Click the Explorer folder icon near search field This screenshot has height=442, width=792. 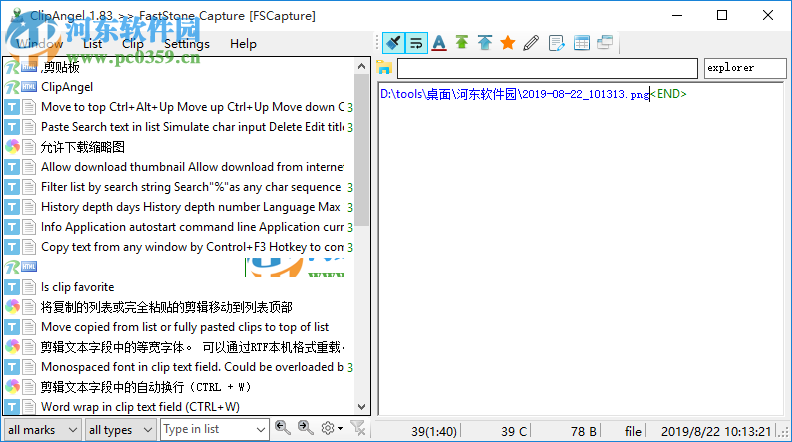(x=384, y=68)
